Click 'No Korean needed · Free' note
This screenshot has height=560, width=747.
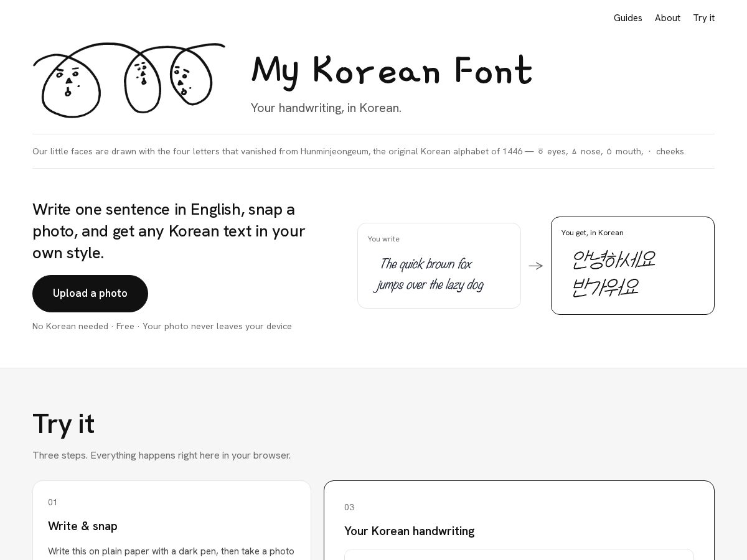[x=162, y=326]
